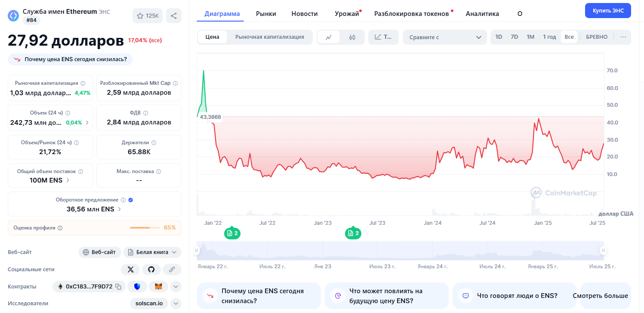Open the GitHub social link
The image size is (644, 313).
click(151, 270)
